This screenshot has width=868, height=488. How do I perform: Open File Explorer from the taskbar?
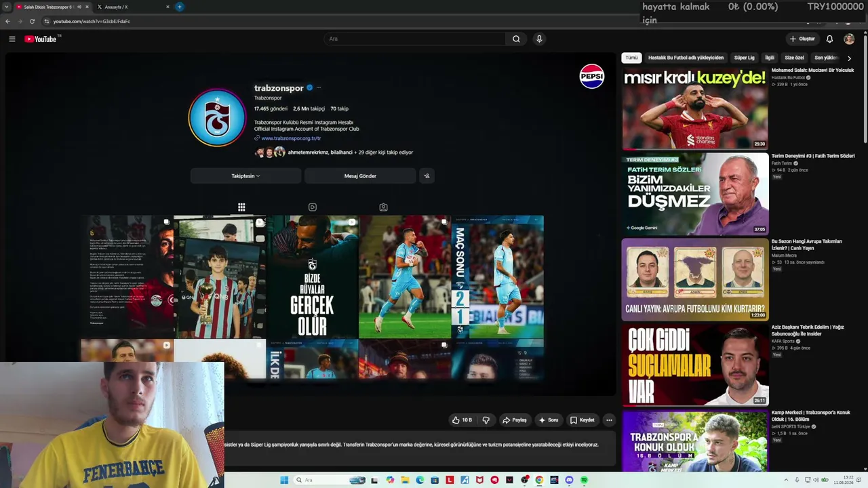(405, 480)
